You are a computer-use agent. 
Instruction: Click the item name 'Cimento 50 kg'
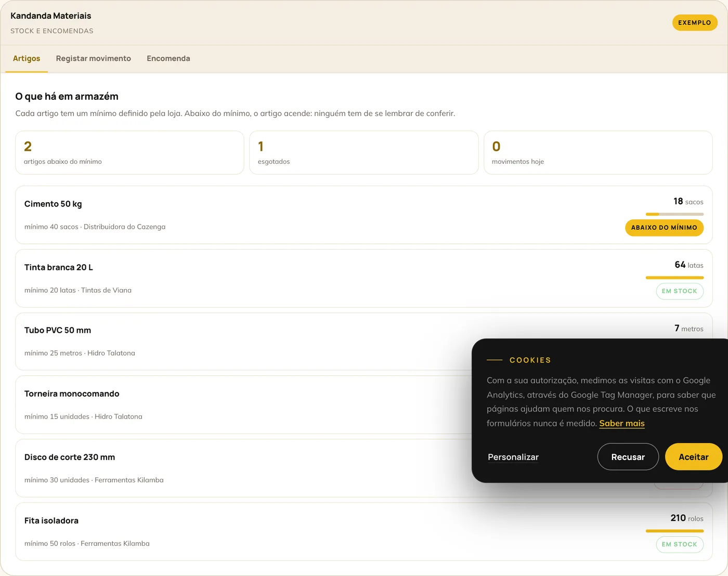pyautogui.click(x=53, y=204)
